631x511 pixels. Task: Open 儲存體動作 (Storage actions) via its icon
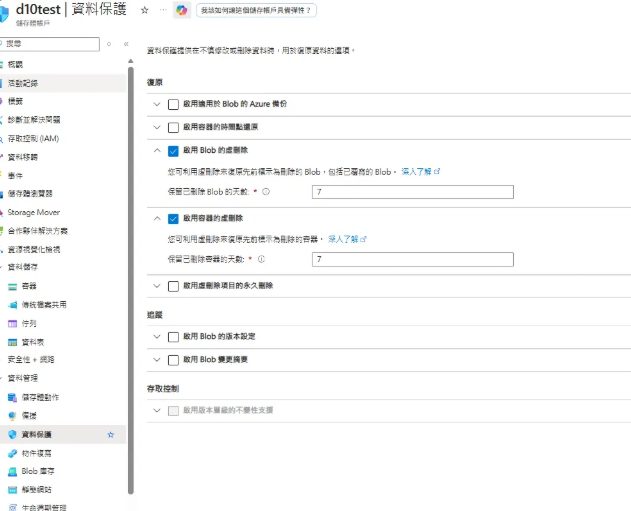12,398
